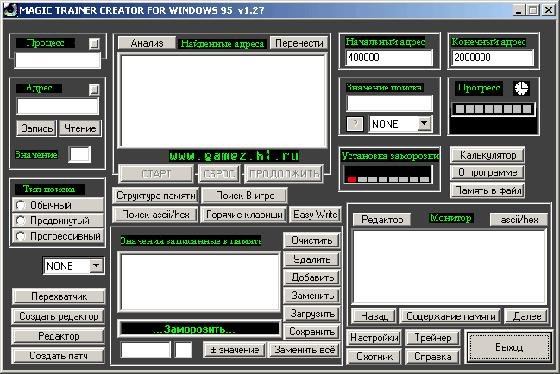Viewport: 560px width, 374px height.
Task: Switch to Редактор in monitor panel
Action: click(x=382, y=219)
